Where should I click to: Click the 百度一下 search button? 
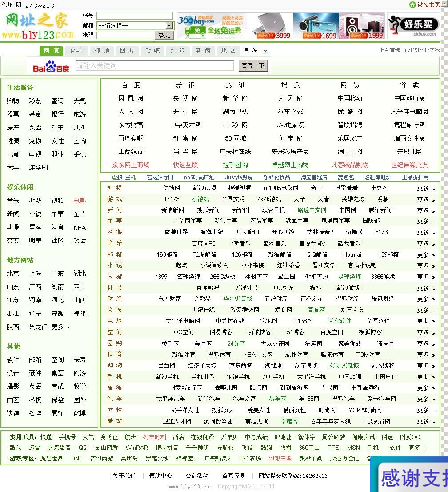coord(253,65)
